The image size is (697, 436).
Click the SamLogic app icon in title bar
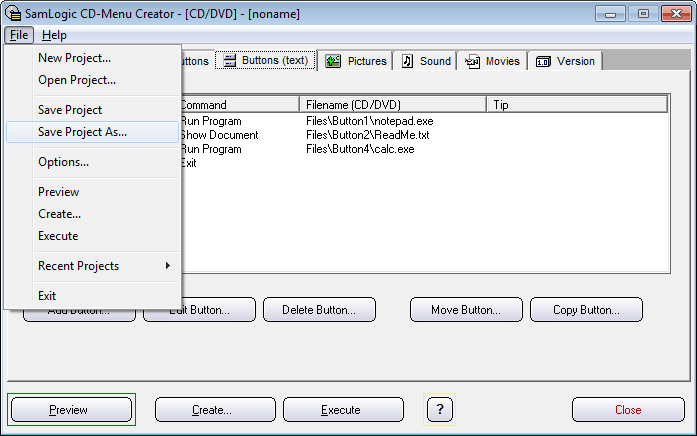(13, 13)
